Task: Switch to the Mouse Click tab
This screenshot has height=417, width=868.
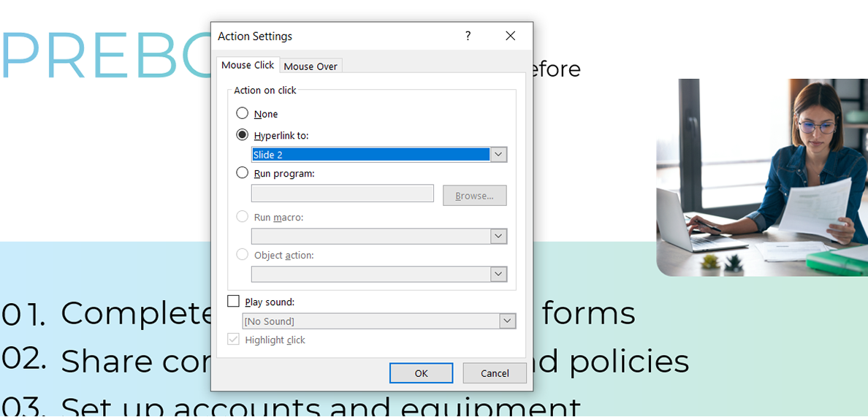Action: click(x=248, y=65)
